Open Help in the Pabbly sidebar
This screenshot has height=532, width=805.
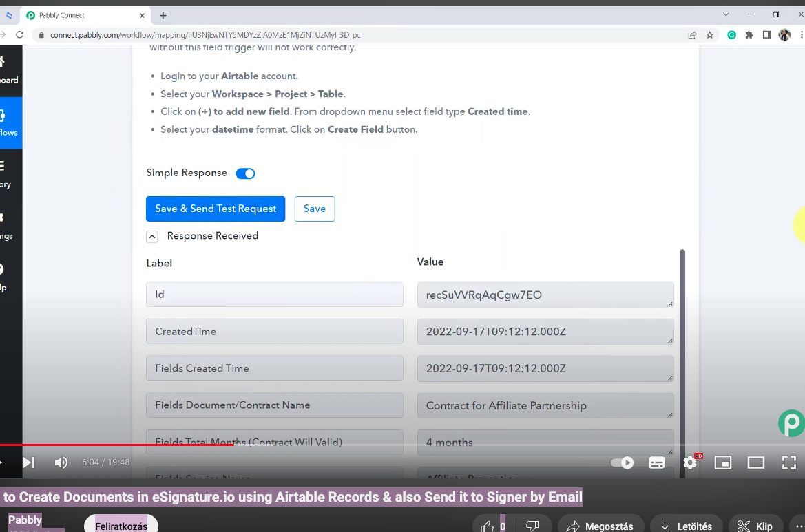tap(10, 277)
